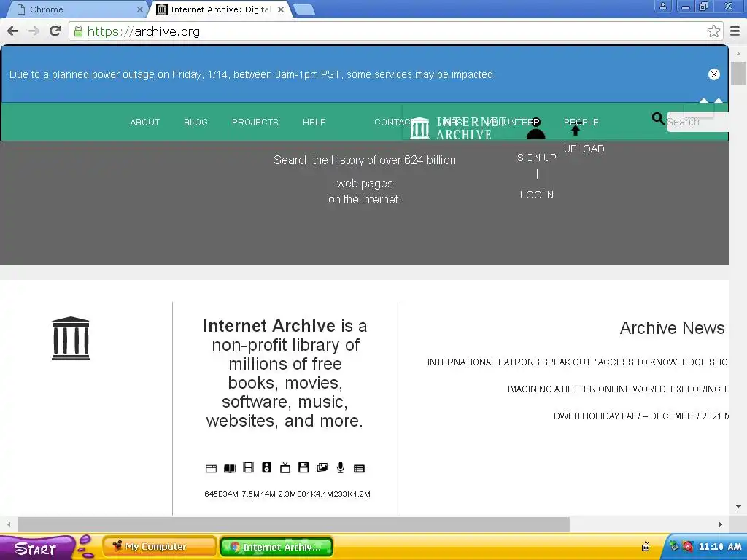Click the tray icon with green arrow

click(x=673, y=545)
